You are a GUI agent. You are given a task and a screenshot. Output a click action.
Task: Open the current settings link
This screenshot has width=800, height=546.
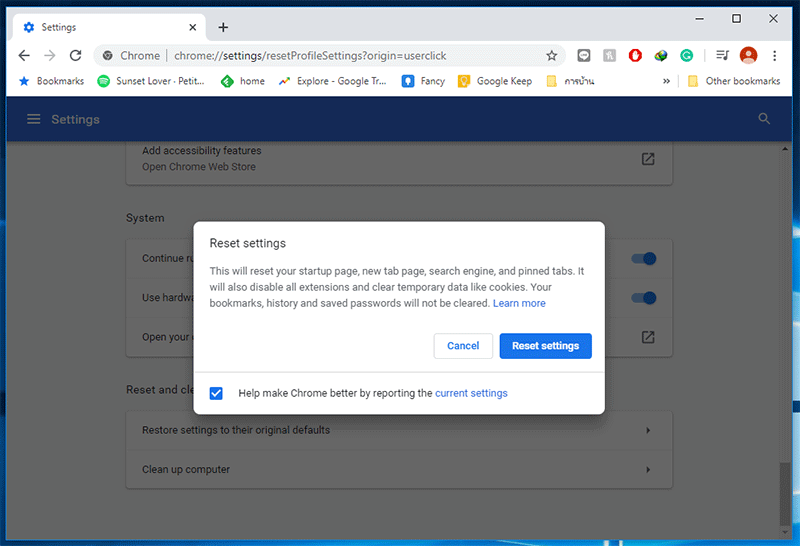(x=471, y=393)
